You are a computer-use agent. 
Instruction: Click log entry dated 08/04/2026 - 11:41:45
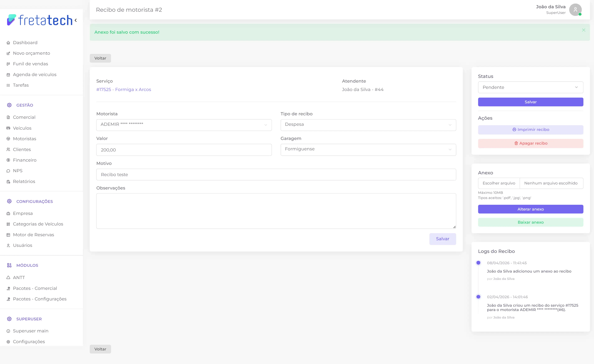507,263
